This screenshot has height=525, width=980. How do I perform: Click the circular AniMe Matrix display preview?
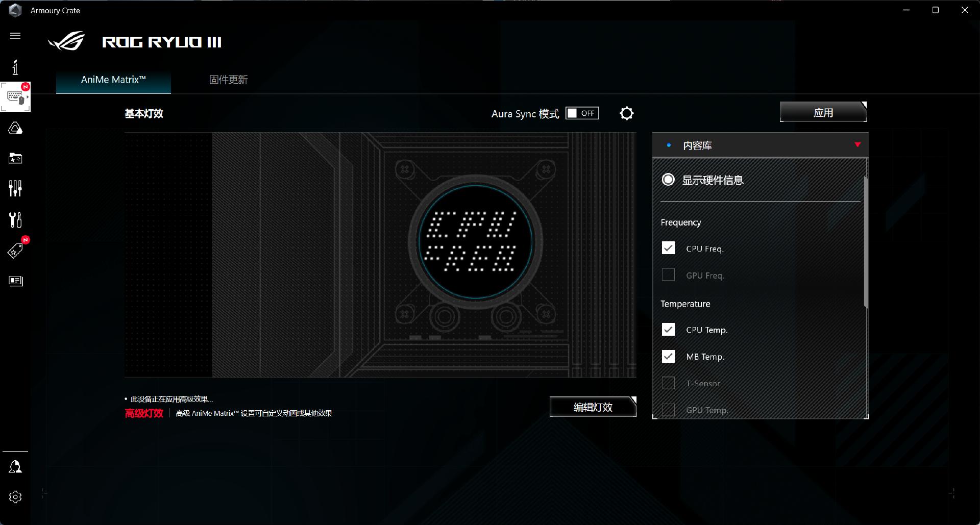click(x=475, y=241)
